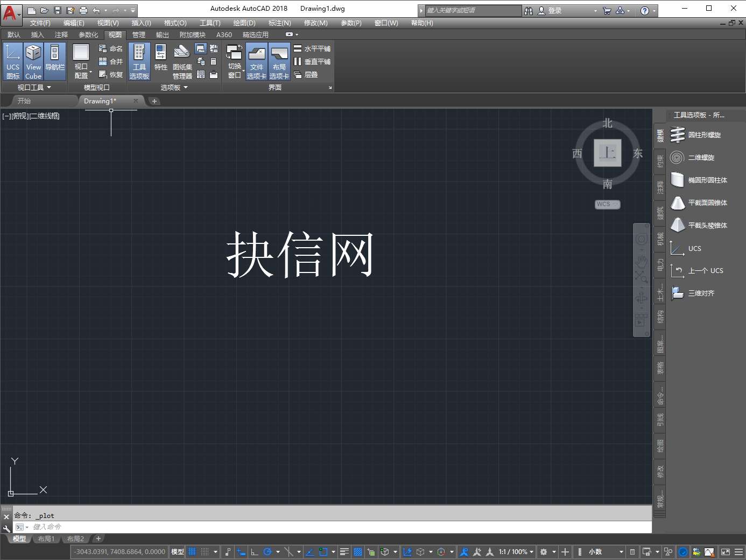
Task: Toggle lineweight display in status bar
Action: pos(344,552)
